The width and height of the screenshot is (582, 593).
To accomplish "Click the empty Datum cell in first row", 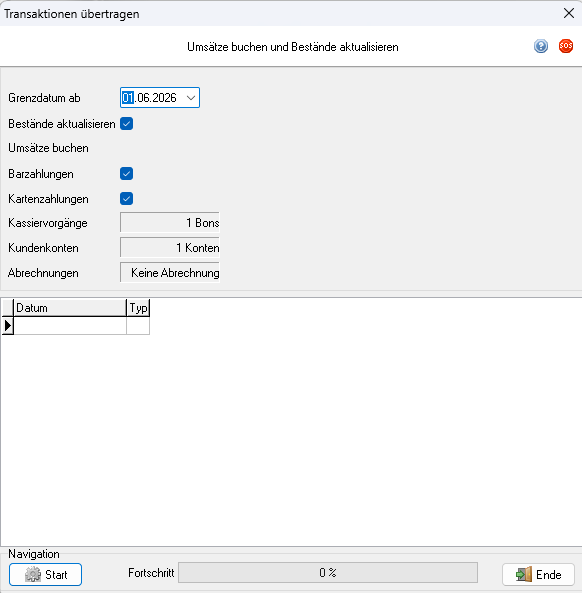I will pos(70,326).
